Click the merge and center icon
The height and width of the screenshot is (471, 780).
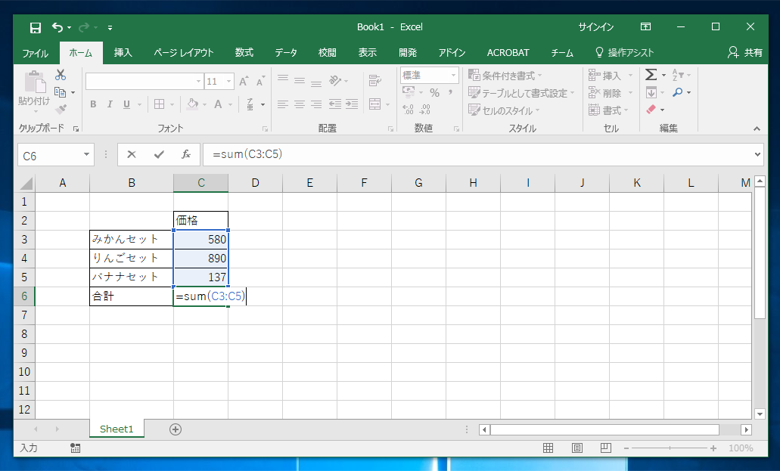pyautogui.click(x=375, y=104)
